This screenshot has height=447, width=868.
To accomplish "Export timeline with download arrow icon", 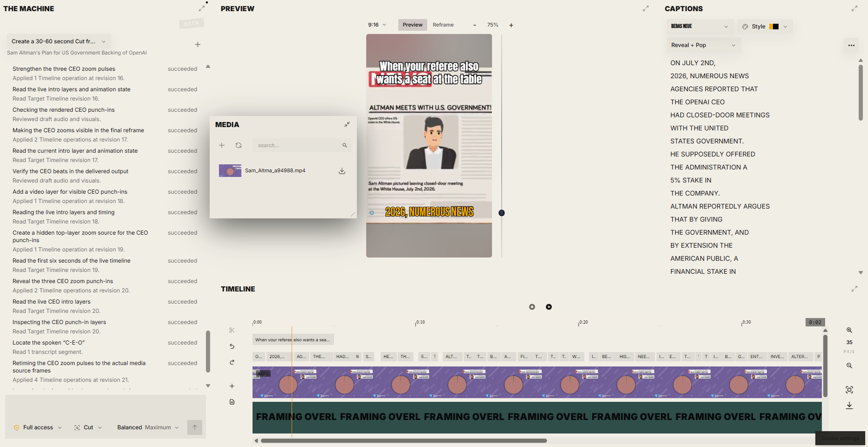I will [849, 406].
